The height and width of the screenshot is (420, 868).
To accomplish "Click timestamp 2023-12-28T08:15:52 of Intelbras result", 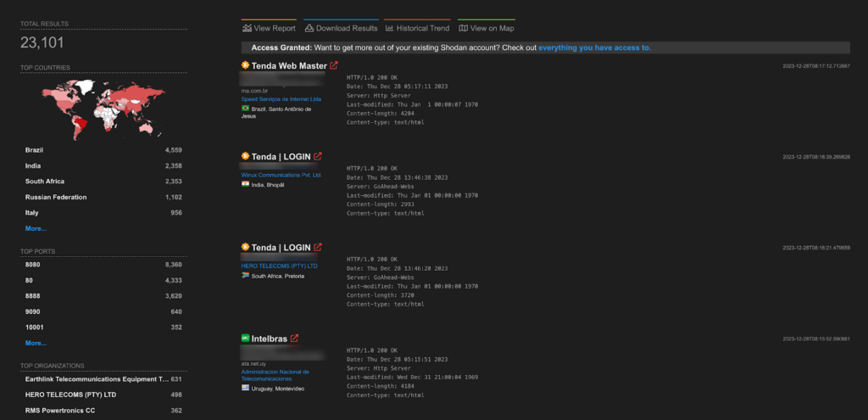I will pyautogui.click(x=816, y=339).
